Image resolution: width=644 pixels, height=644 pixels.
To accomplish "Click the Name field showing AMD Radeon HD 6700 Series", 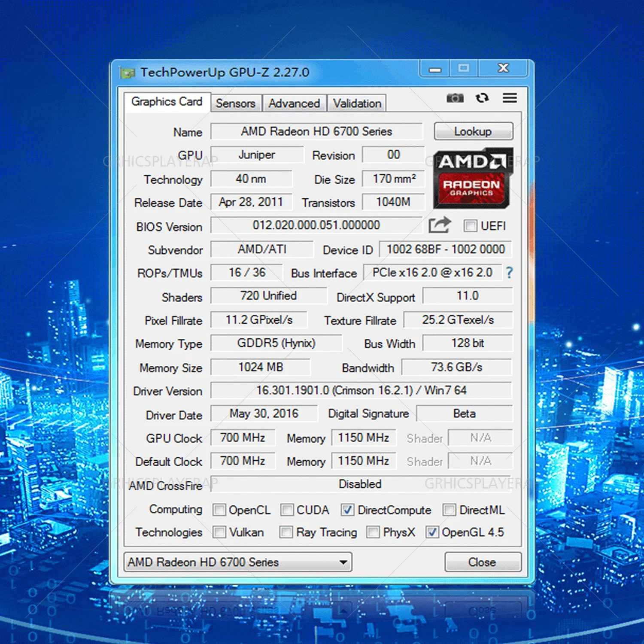I will click(x=316, y=131).
